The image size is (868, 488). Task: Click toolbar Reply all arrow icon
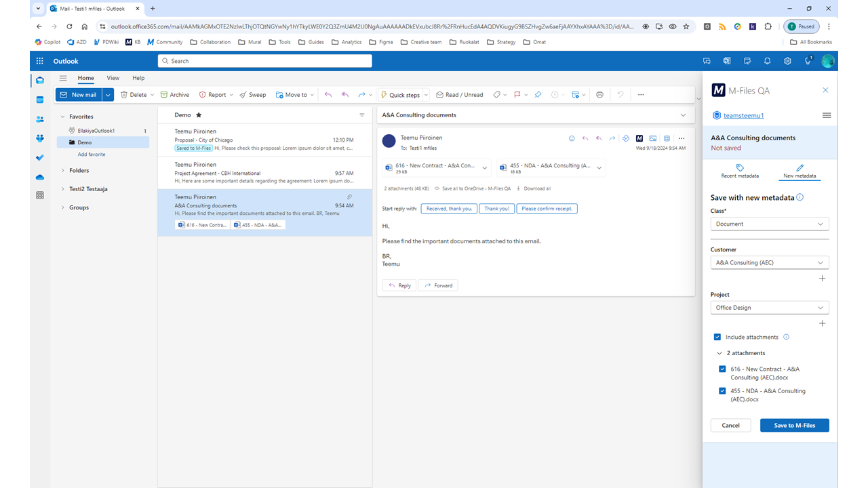click(x=345, y=95)
